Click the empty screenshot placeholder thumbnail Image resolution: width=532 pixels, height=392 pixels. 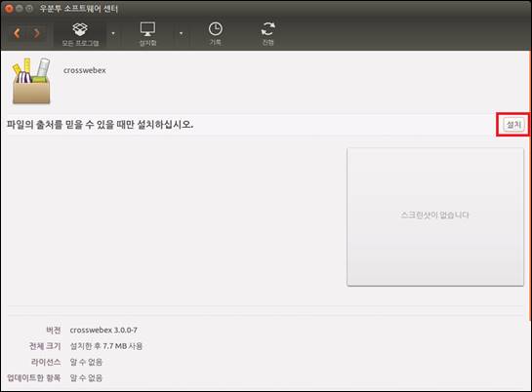pos(435,216)
